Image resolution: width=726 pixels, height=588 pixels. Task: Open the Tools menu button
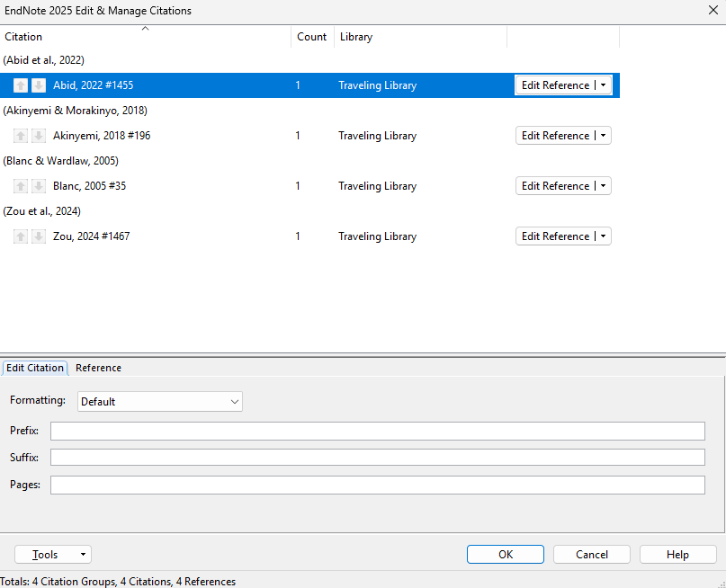click(53, 555)
